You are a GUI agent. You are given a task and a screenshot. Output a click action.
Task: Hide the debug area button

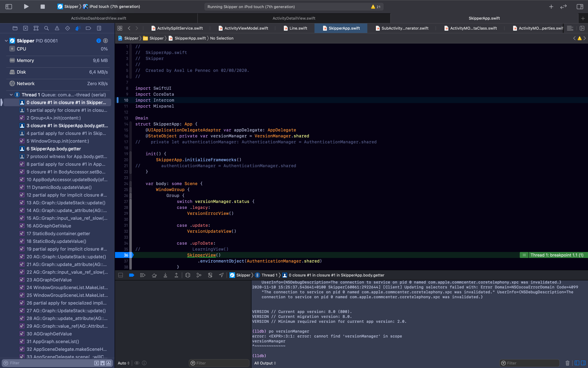pyautogui.click(x=121, y=275)
